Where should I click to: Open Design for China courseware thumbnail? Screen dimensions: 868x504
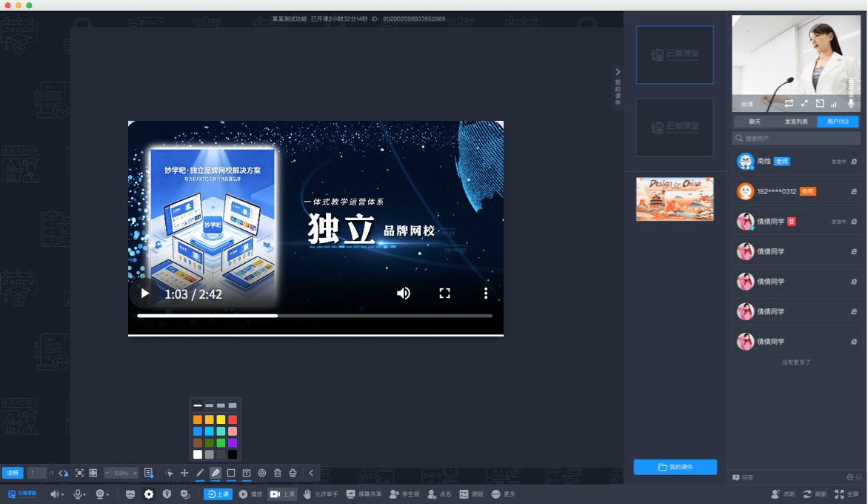(x=675, y=199)
